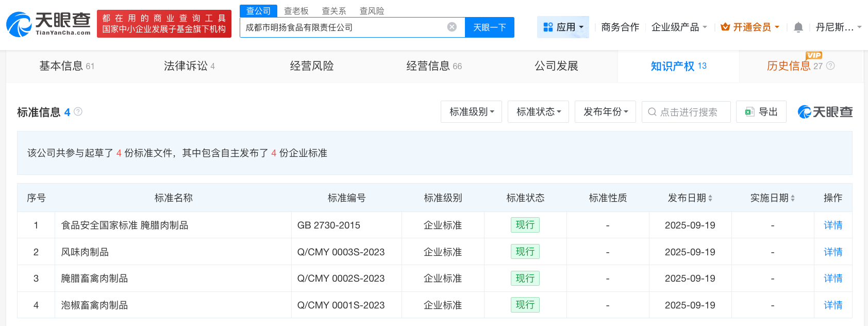Open the 应用 apps grid menu

(x=563, y=27)
